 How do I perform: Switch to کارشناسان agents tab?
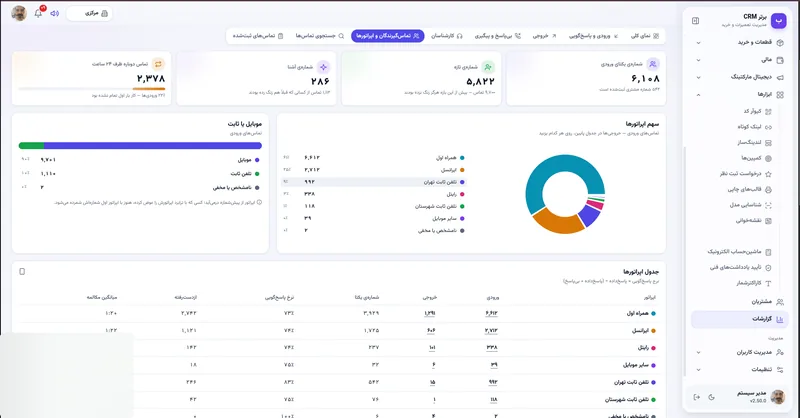click(446, 36)
